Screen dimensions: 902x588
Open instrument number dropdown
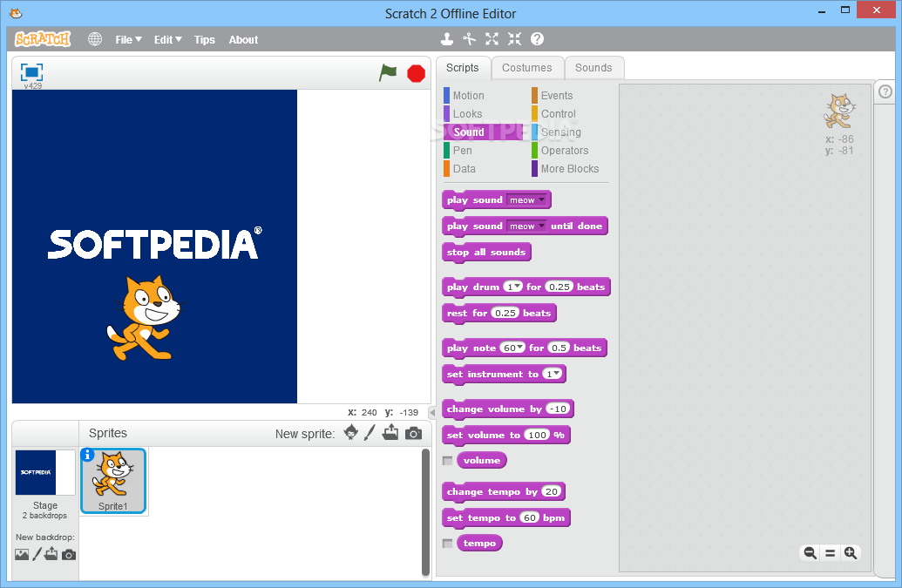pyautogui.click(x=553, y=375)
